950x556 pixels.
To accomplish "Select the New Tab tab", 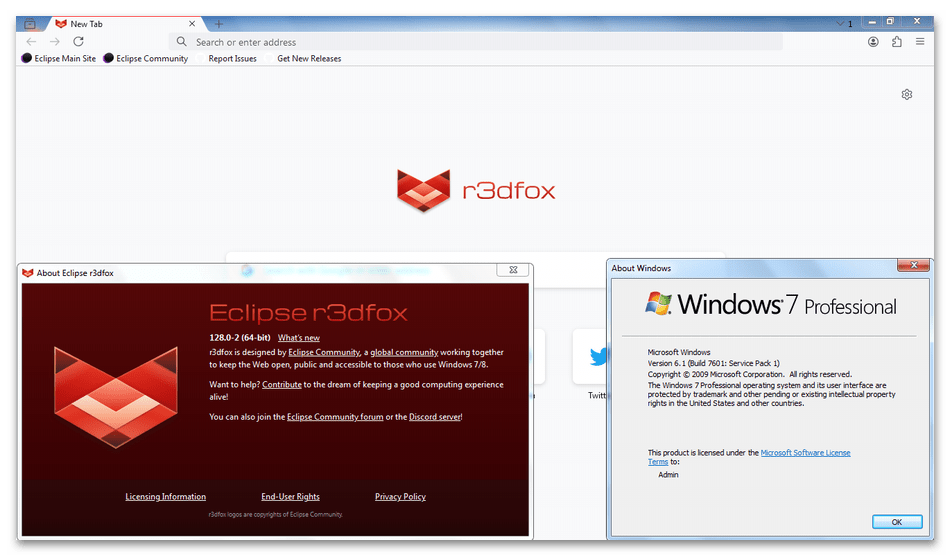I will (124, 24).
